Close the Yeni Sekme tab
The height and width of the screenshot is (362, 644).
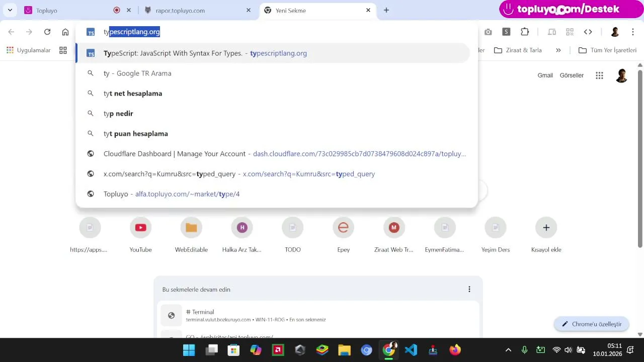[368, 10]
